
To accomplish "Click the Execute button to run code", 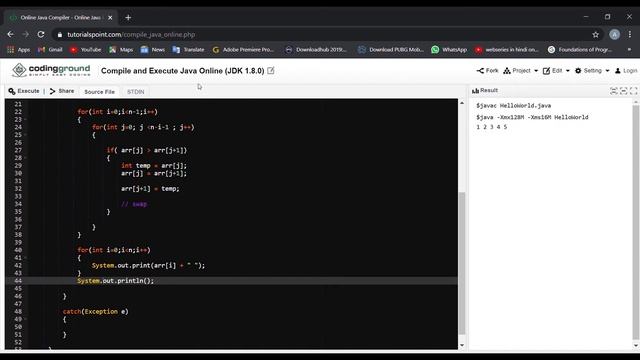I will pyautogui.click(x=24, y=91).
